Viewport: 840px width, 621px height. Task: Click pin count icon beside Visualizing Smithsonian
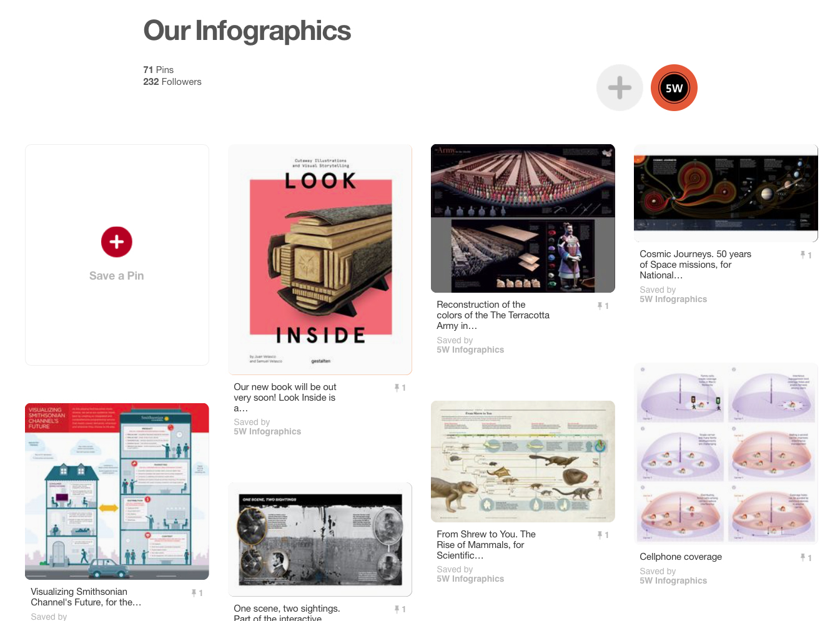pos(197,593)
